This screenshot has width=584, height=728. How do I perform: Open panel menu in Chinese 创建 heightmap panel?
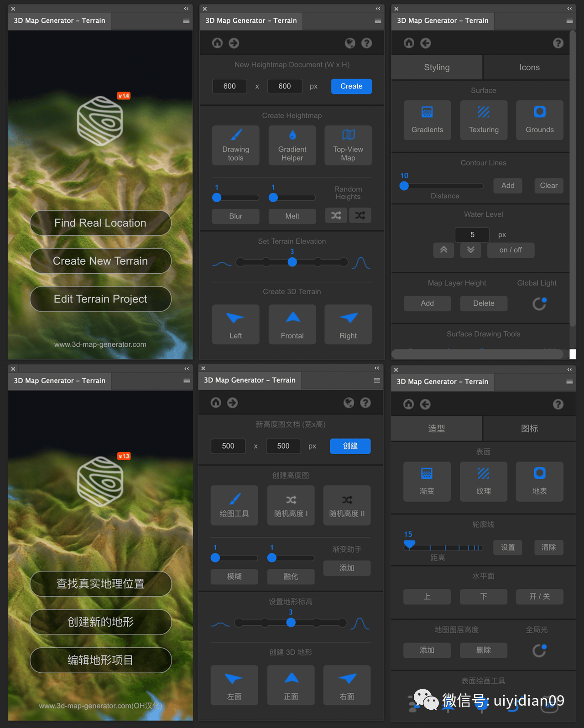tap(377, 380)
